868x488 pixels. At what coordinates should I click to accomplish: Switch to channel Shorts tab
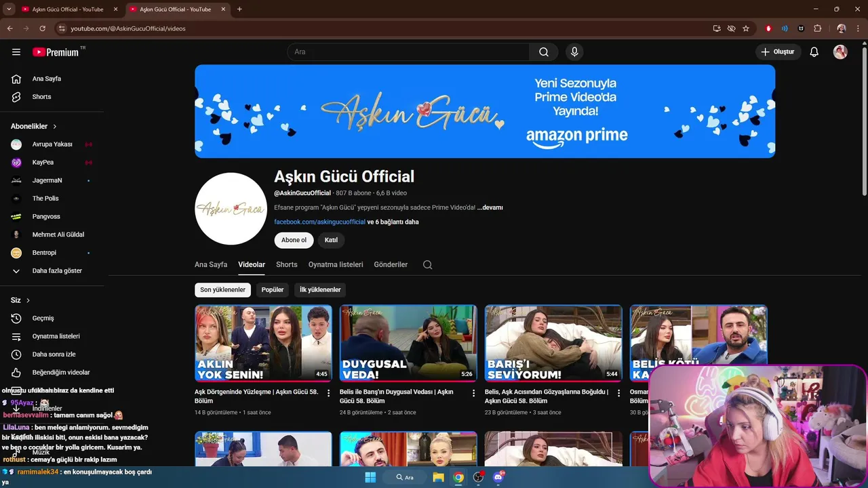coord(287,265)
